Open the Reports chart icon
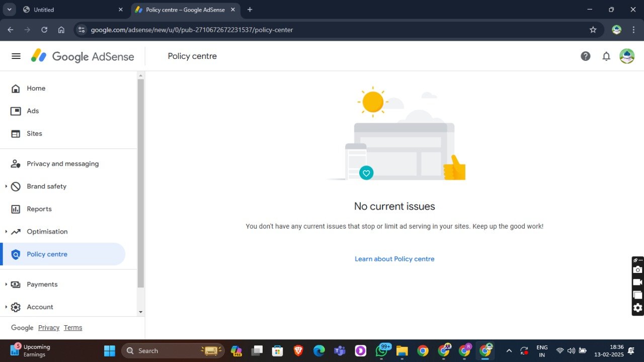 point(16,209)
